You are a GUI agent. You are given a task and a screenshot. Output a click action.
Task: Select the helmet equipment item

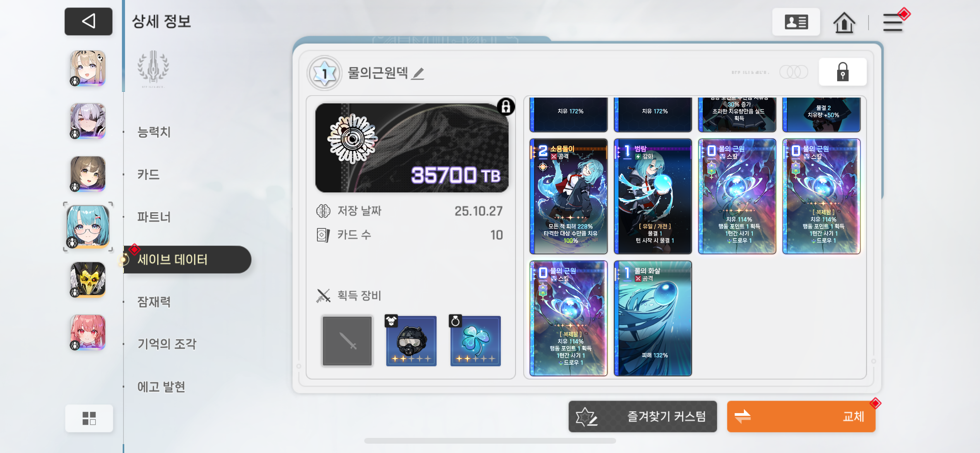tap(411, 341)
